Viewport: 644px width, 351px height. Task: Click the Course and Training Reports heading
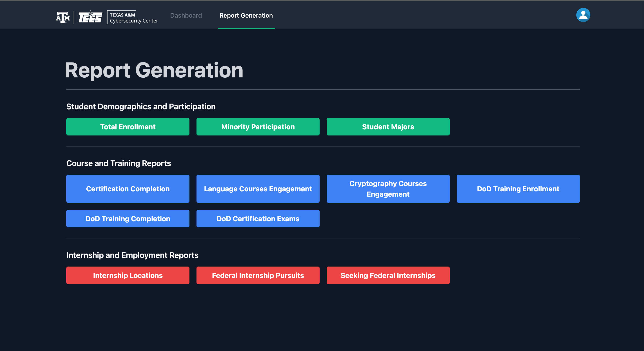pyautogui.click(x=118, y=163)
